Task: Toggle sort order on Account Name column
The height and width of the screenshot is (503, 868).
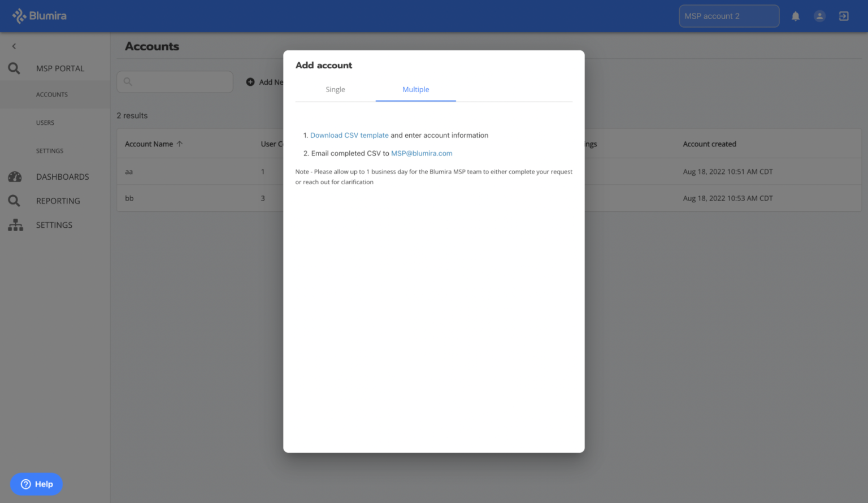Action: (x=179, y=144)
